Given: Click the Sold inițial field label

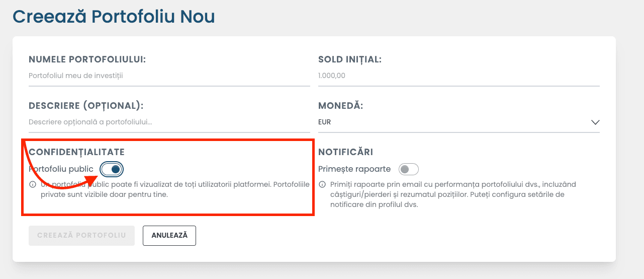Looking at the screenshot, I should tap(350, 59).
